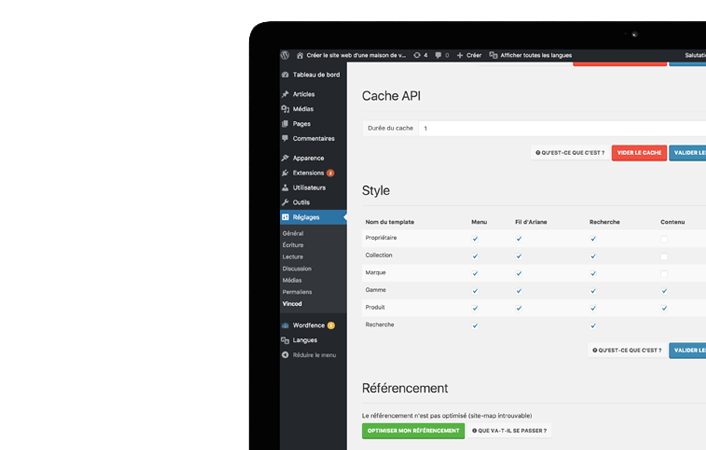Focus the Durée du cache input field
Screen dimensions: 706x450
560,128
